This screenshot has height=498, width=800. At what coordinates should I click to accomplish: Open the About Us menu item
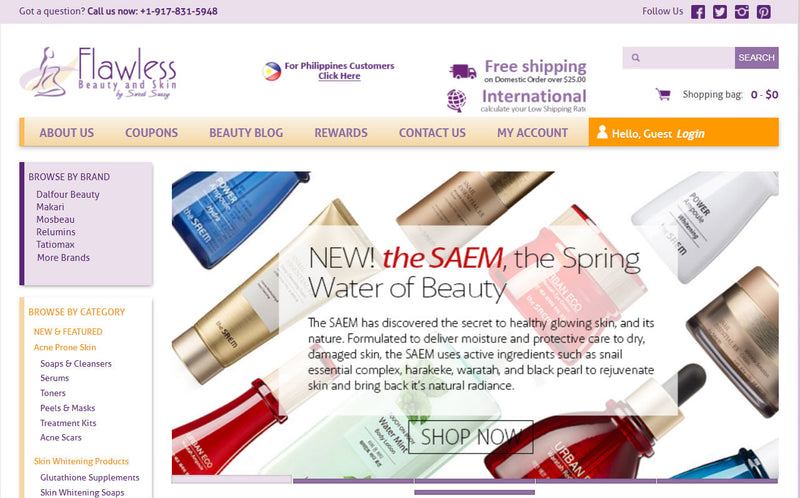coord(66,133)
